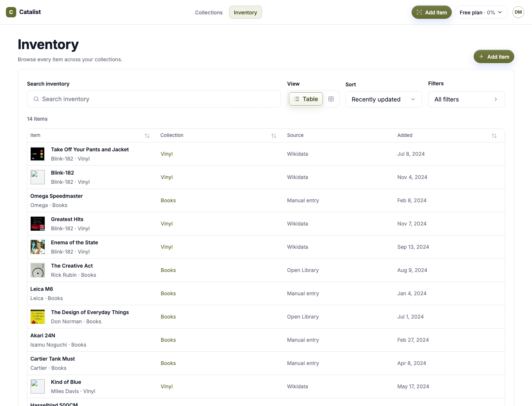Click the Feb 27, 2024 added date
The image size is (532, 406).
(x=413, y=340)
